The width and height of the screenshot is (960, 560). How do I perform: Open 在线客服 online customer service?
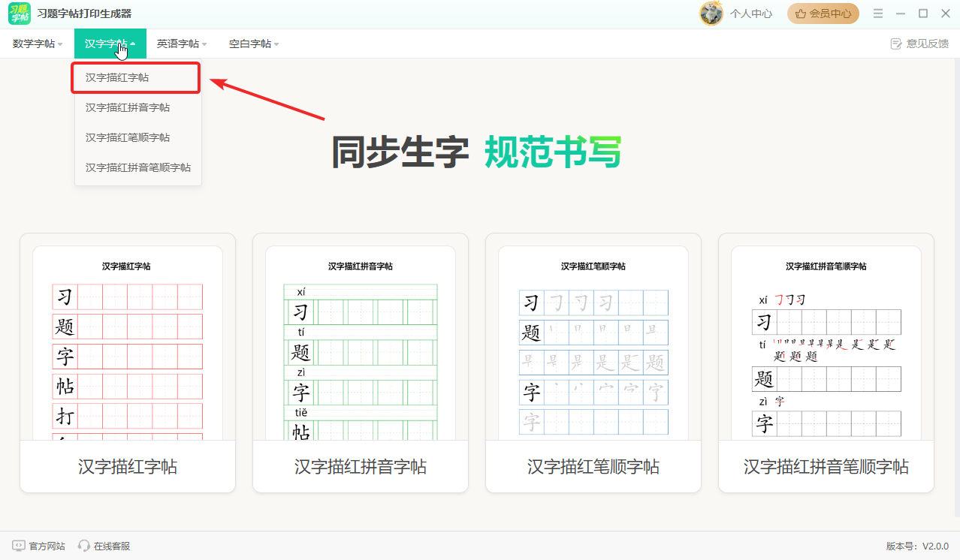104,546
